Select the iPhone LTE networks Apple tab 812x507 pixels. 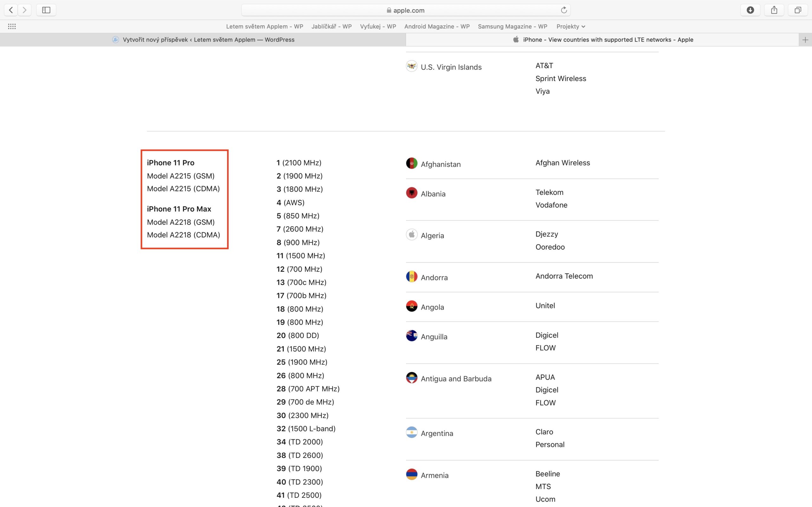click(x=603, y=40)
